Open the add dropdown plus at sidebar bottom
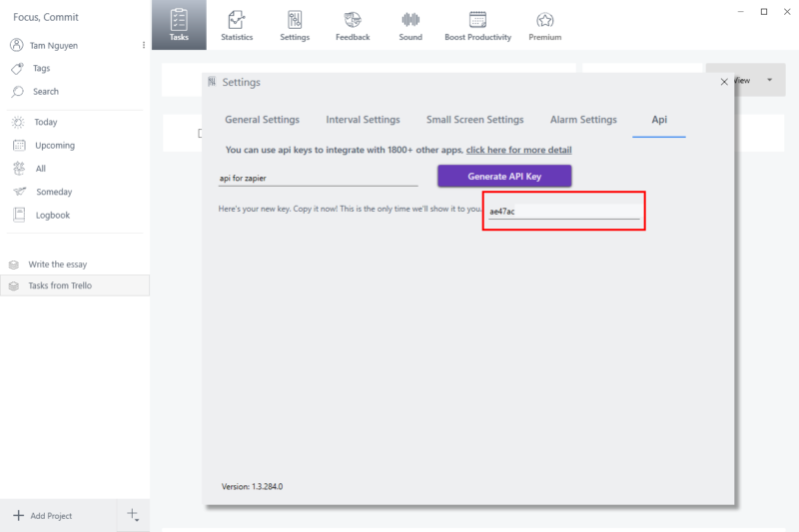The height and width of the screenshot is (532, 799). point(133,515)
